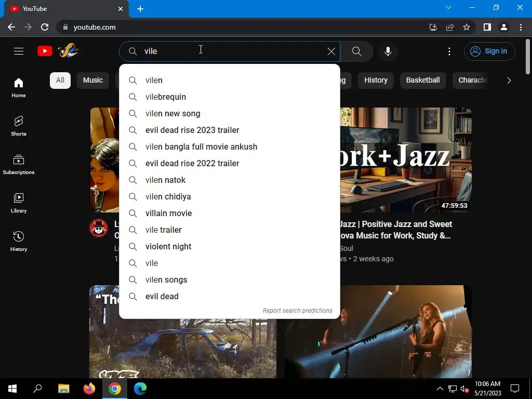Start voice search with microphone icon
Viewport: 532px width, 399px height.
coord(388,51)
